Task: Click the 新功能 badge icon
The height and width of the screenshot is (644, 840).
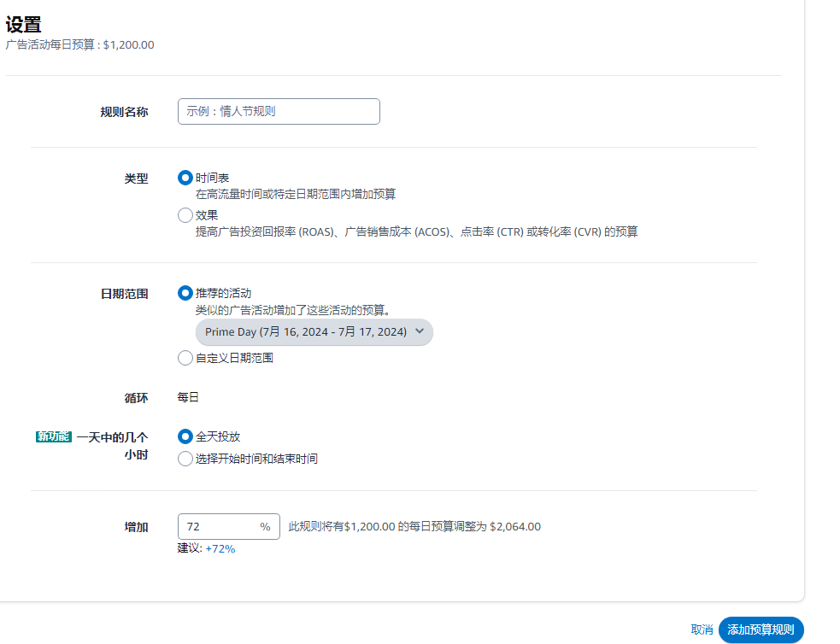Action: [54, 435]
